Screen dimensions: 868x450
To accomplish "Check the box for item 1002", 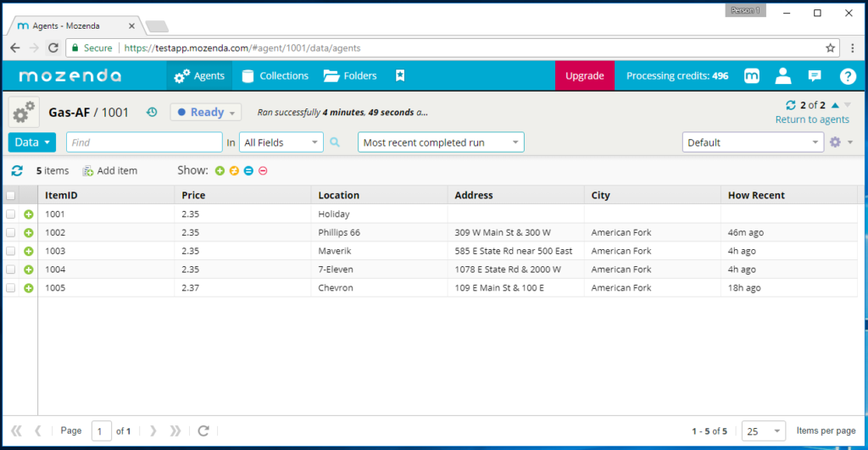I will (11, 232).
